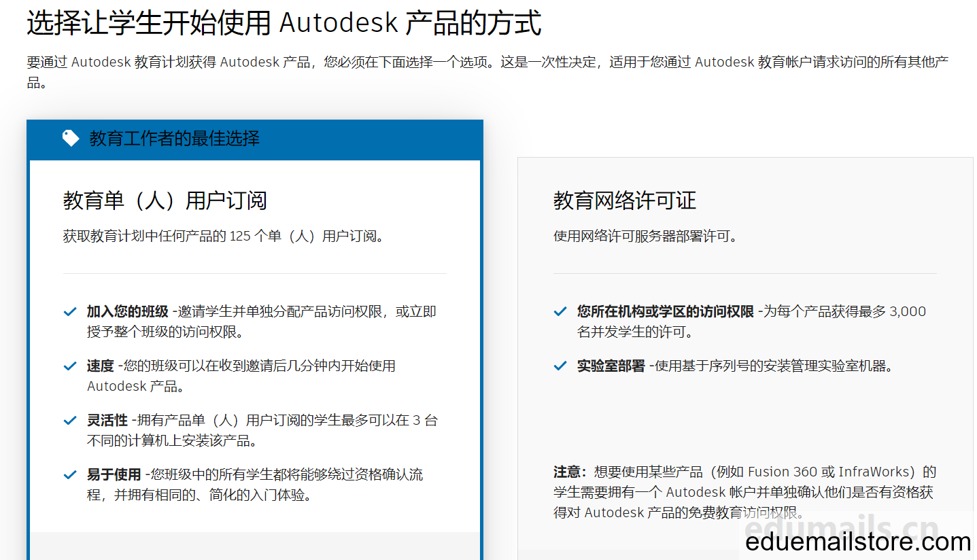This screenshot has width=977, height=560.
Task: Select the 教育网络许可证 card heading
Action: coord(625,200)
